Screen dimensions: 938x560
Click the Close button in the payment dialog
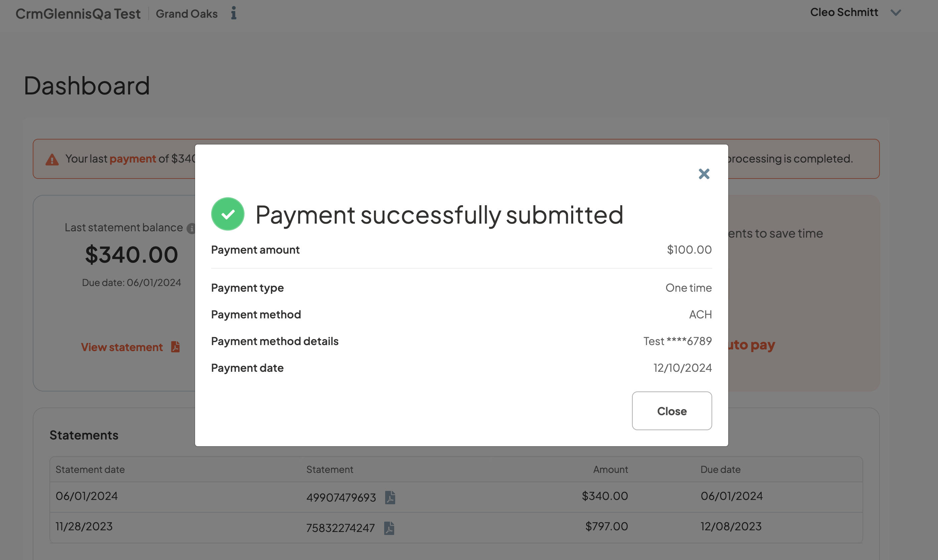click(672, 411)
